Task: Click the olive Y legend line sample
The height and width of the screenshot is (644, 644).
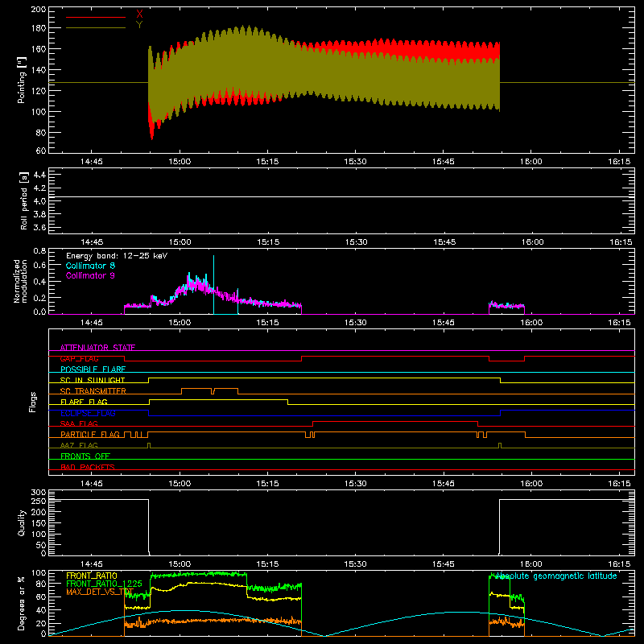Action: point(96,28)
